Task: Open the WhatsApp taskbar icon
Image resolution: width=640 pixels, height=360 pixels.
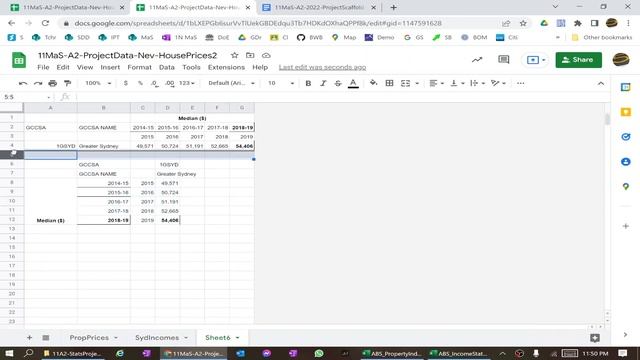Action: tap(319, 353)
